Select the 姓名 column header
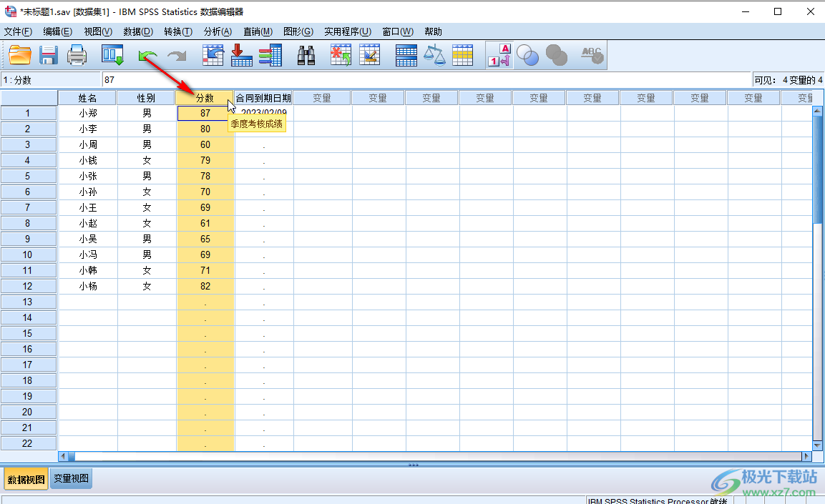Screen dimensions: 825x504 [87, 98]
